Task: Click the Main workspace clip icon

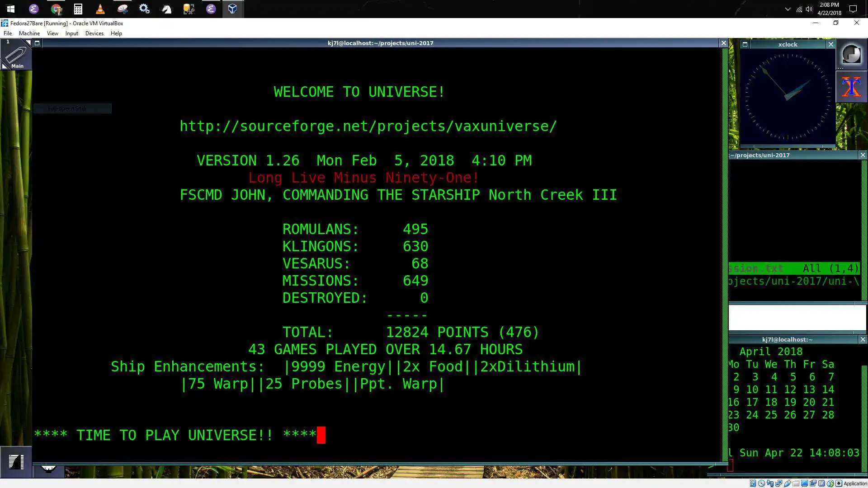Action: 16,54
